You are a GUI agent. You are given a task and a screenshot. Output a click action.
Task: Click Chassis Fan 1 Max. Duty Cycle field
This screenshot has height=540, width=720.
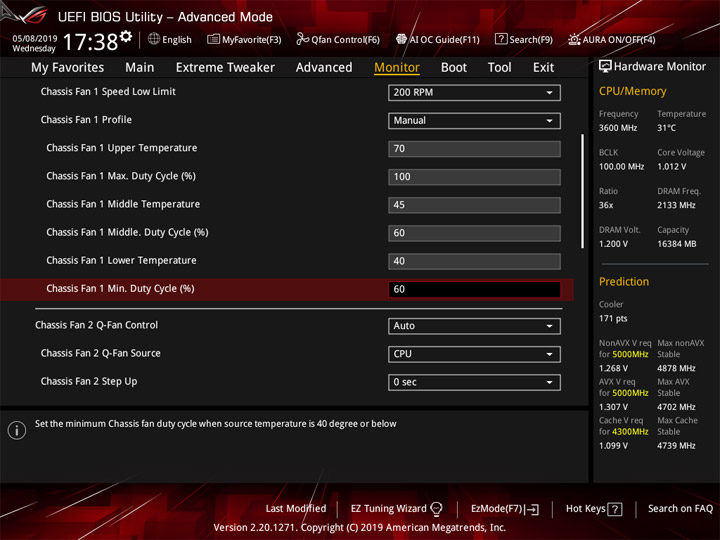[474, 177]
